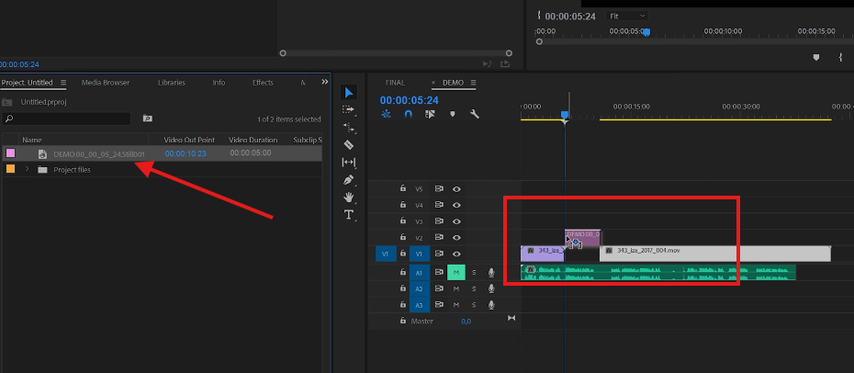Click timeline timecode 00:00:05:24

409,100
